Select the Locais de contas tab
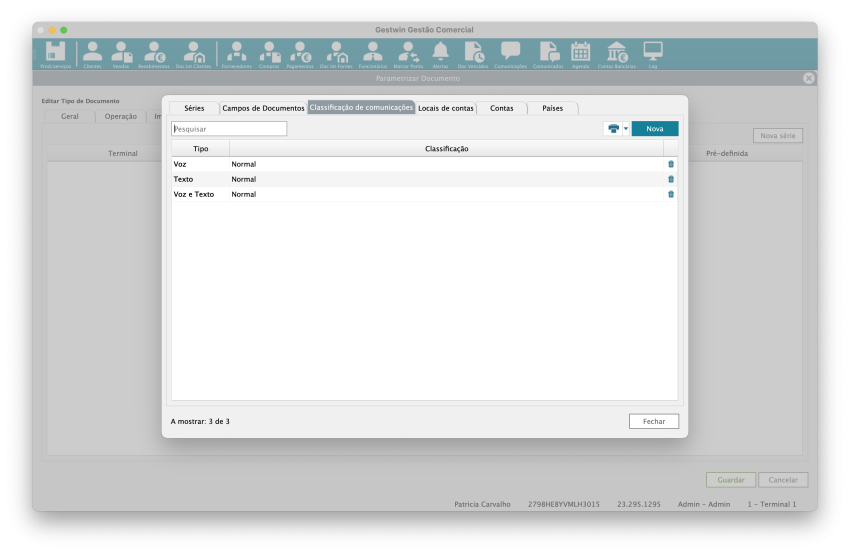850x554 pixels. click(x=446, y=108)
